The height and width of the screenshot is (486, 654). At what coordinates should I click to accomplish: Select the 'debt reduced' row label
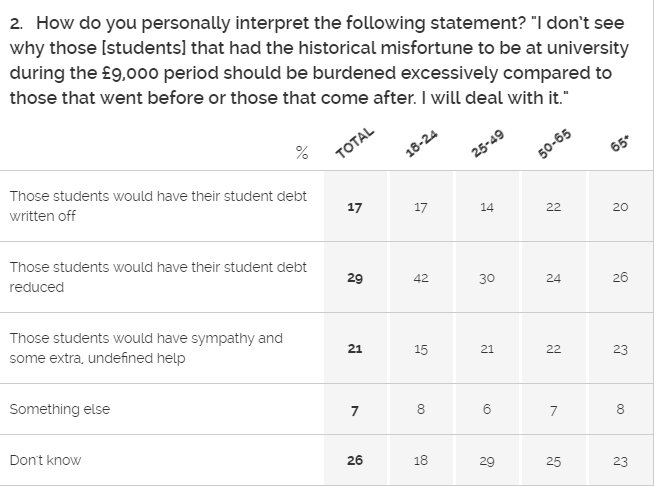pos(158,277)
